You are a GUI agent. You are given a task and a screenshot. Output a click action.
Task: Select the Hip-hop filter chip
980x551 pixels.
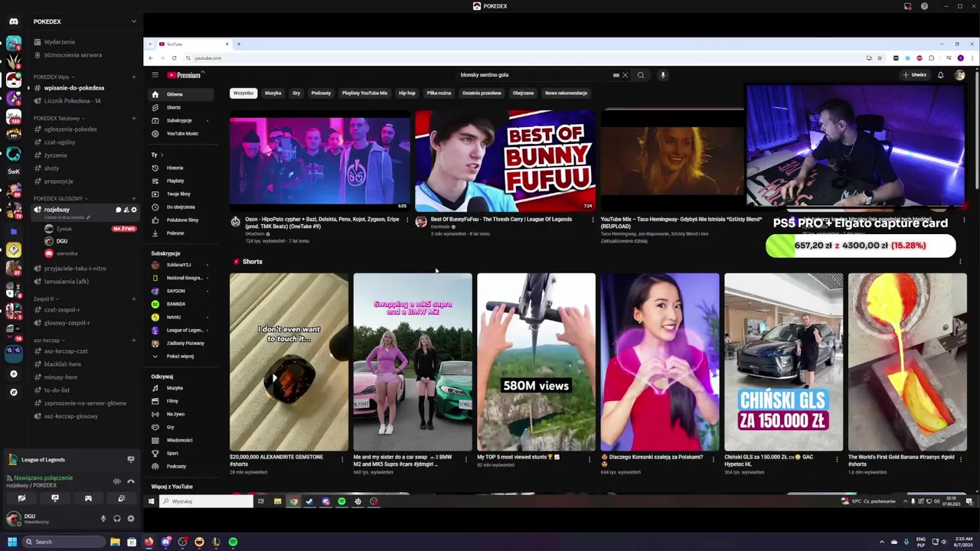click(x=407, y=93)
